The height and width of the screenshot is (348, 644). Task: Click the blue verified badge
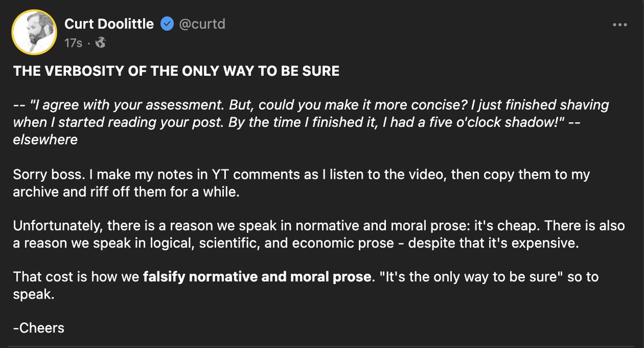167,24
